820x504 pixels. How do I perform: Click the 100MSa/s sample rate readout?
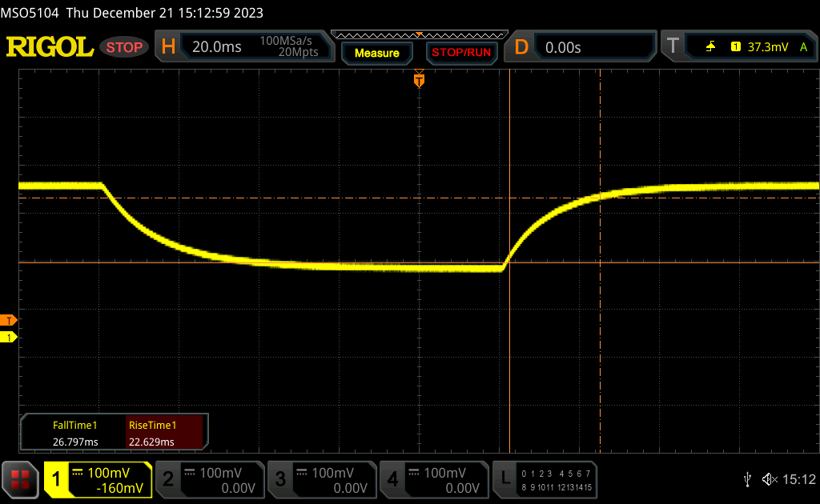click(x=286, y=41)
